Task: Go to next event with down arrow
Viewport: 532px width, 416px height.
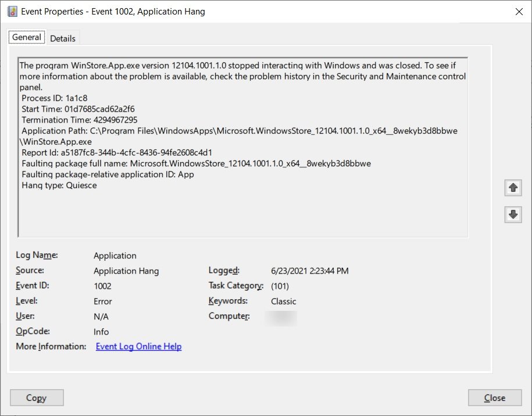Action: [513, 214]
